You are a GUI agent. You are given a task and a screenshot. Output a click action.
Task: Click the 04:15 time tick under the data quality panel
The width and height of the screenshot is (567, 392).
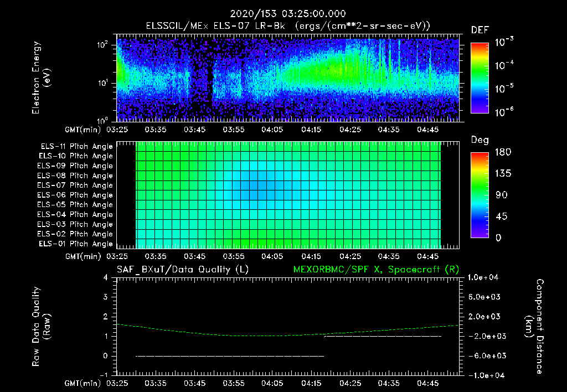click(x=311, y=383)
